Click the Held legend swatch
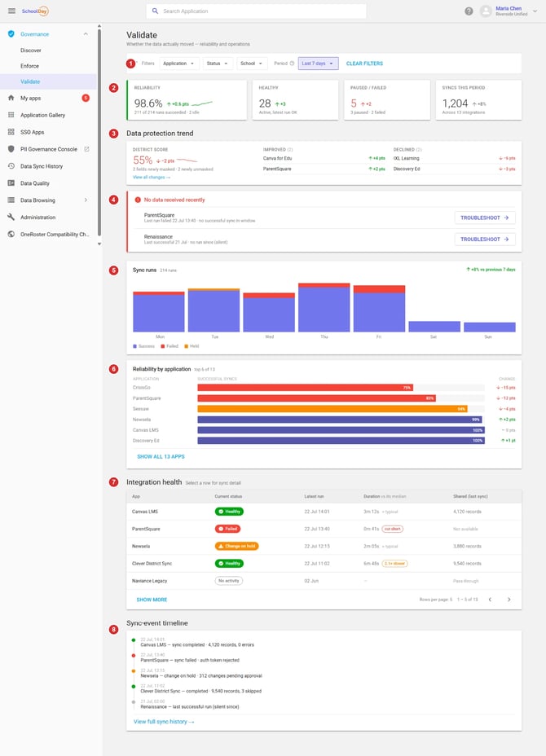 click(186, 346)
